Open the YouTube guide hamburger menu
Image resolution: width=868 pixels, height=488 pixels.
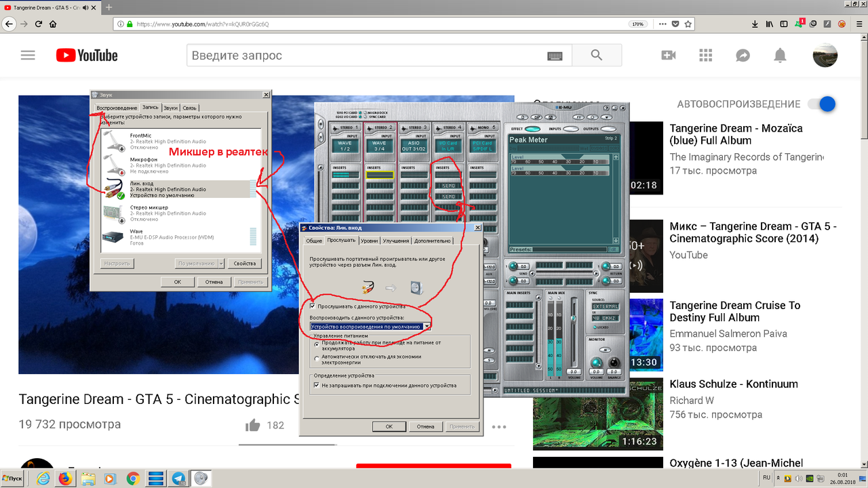point(28,56)
